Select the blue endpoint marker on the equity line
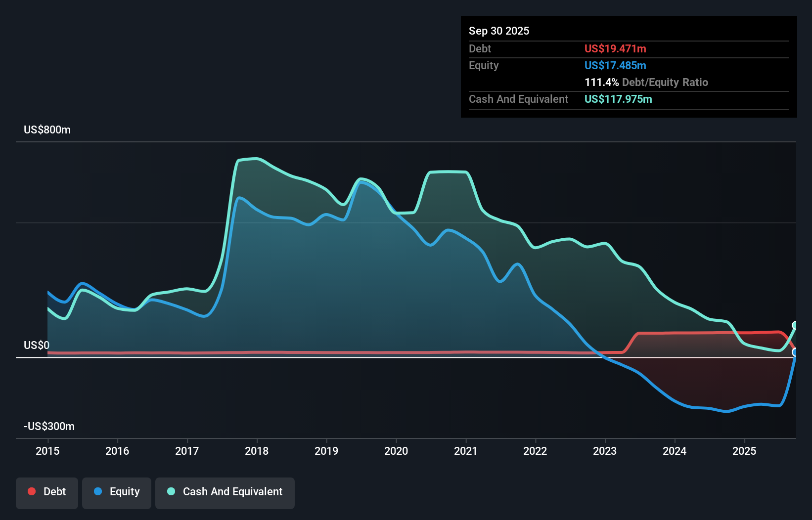812x520 pixels. point(795,352)
